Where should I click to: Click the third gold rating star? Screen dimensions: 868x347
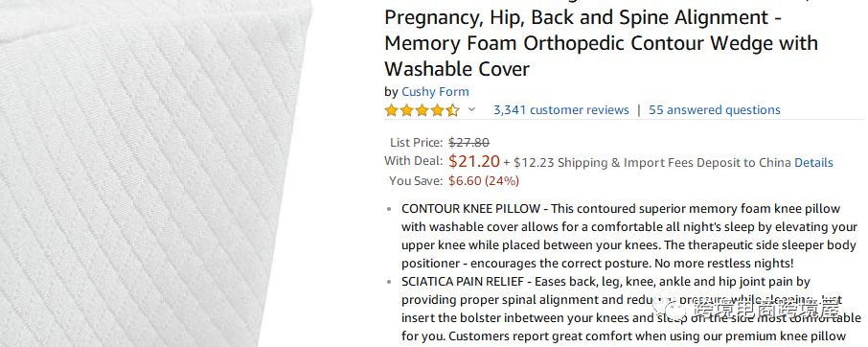423,110
